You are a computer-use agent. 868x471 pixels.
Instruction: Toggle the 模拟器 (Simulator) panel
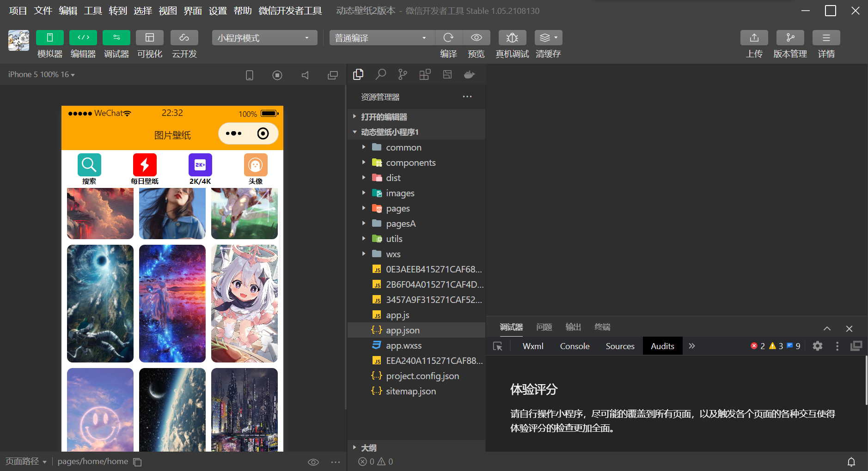[x=49, y=44]
